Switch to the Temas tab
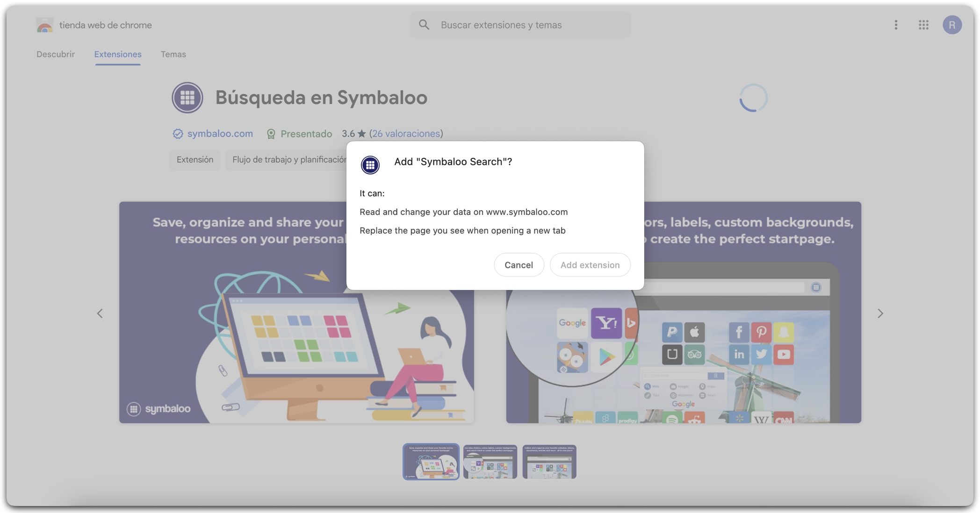Viewport: 980px width, 513px height. click(x=173, y=54)
